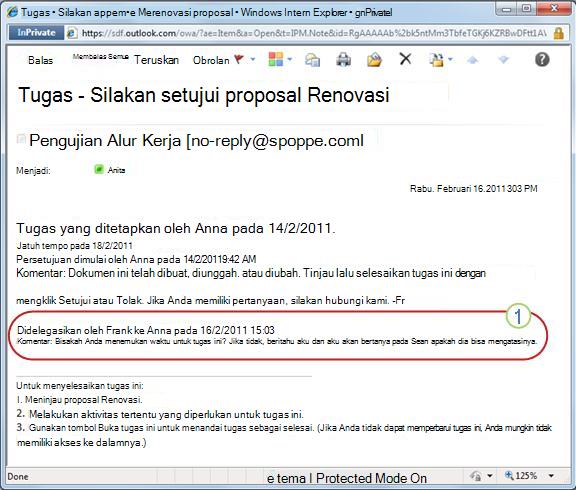Print the message with printer icon
Viewport: 576px width, 490px height.
[343, 59]
